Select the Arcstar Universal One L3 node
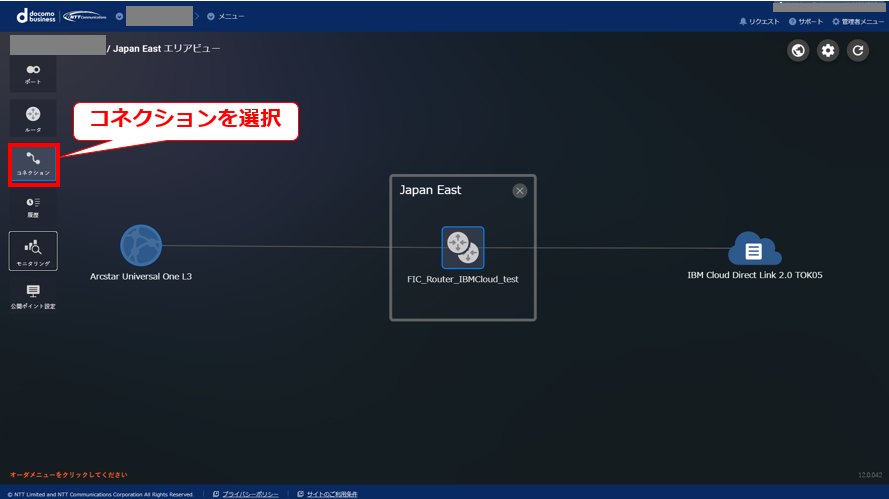This screenshot has width=889, height=499. click(x=141, y=245)
